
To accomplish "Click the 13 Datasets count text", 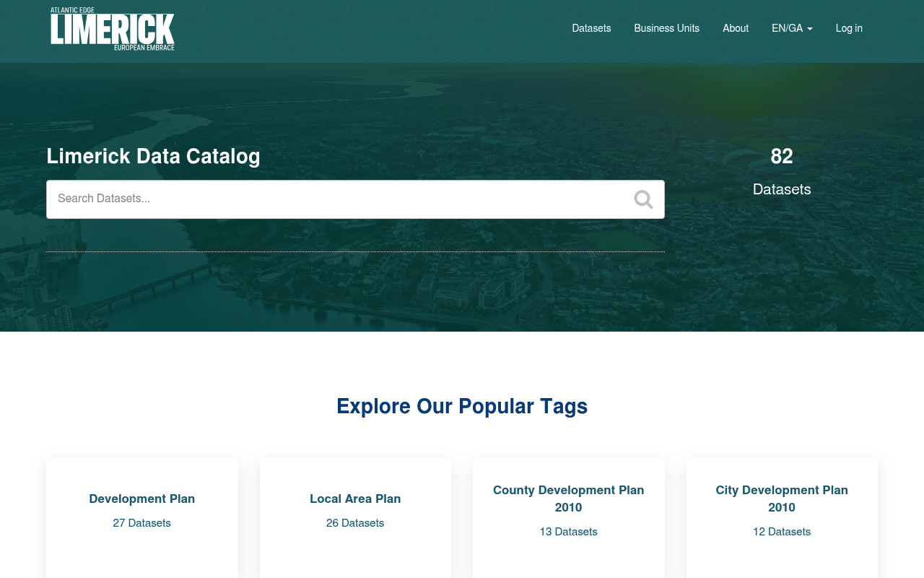I will [x=569, y=532].
